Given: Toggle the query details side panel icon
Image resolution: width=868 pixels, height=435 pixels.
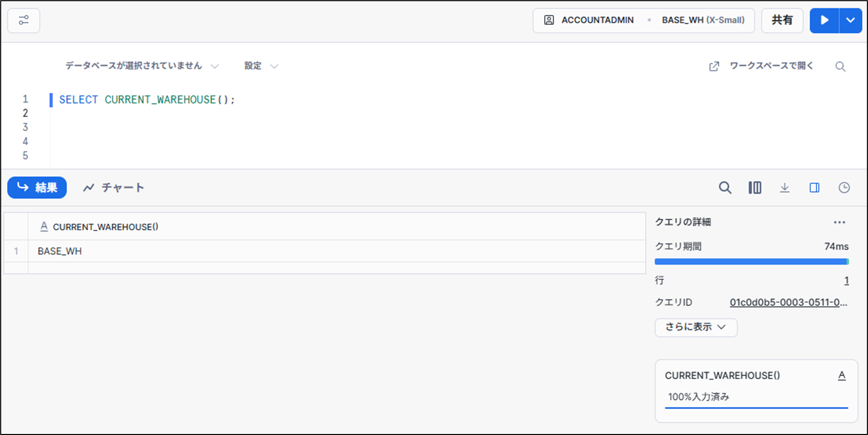Looking at the screenshot, I should pos(814,188).
